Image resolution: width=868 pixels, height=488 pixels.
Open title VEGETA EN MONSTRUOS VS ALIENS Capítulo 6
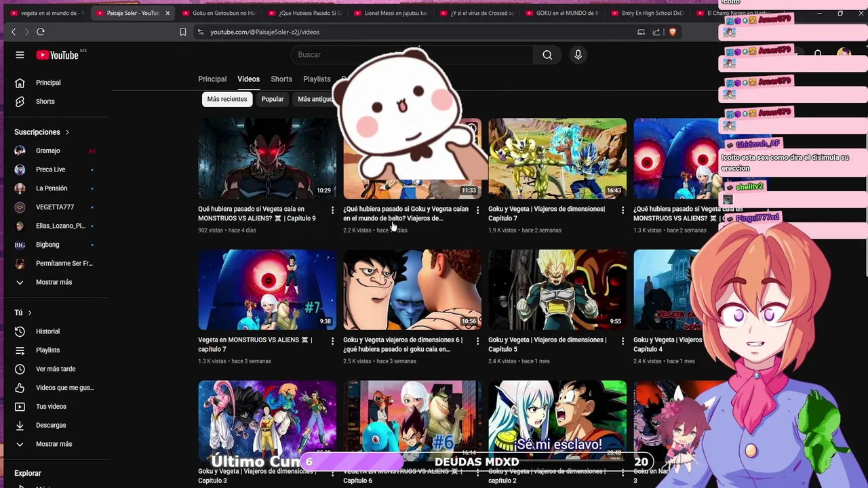click(402, 476)
